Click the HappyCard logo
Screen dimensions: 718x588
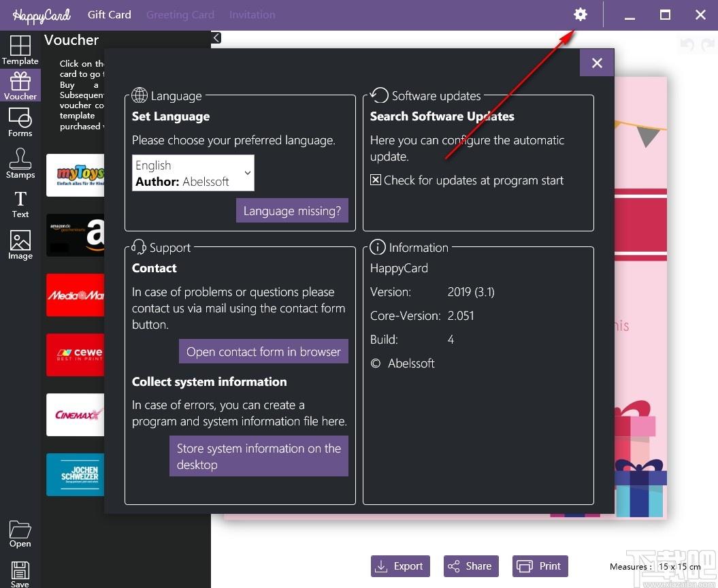(42, 15)
